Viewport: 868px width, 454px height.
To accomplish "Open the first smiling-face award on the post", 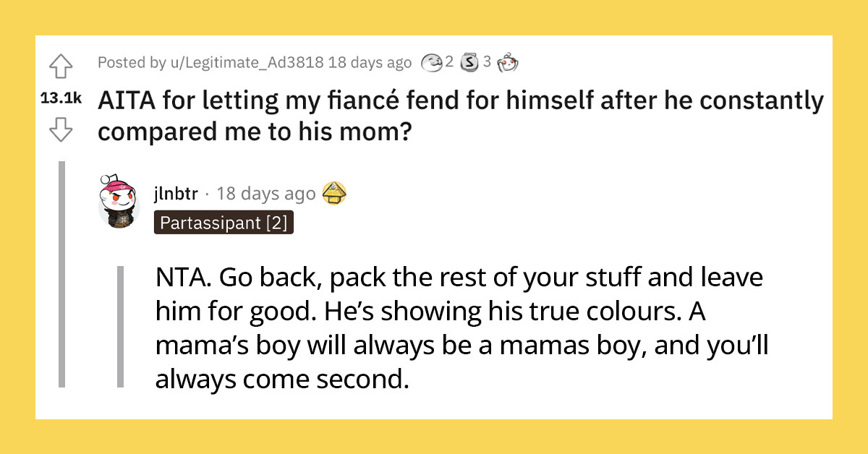I will (x=432, y=63).
